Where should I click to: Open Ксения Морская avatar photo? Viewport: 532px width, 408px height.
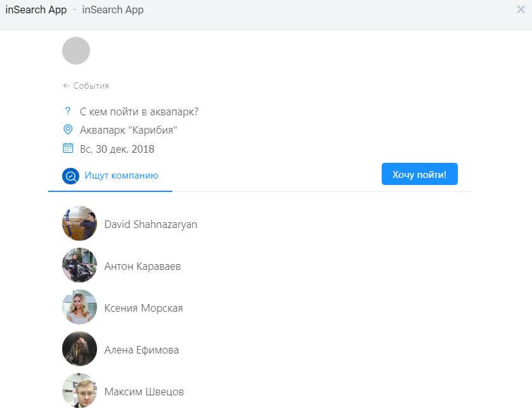coord(79,307)
